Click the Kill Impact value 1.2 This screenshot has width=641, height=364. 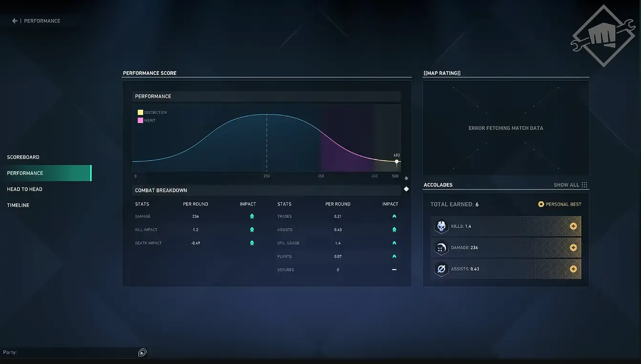pyautogui.click(x=196, y=230)
